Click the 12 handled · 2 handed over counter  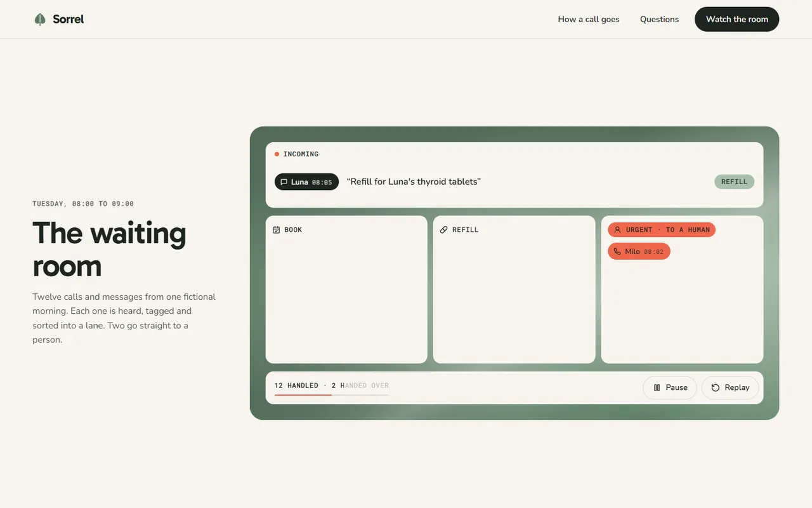(332, 385)
